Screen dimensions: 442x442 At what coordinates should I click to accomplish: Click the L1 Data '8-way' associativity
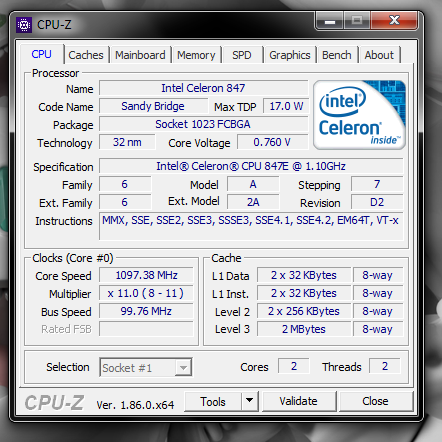(378, 275)
